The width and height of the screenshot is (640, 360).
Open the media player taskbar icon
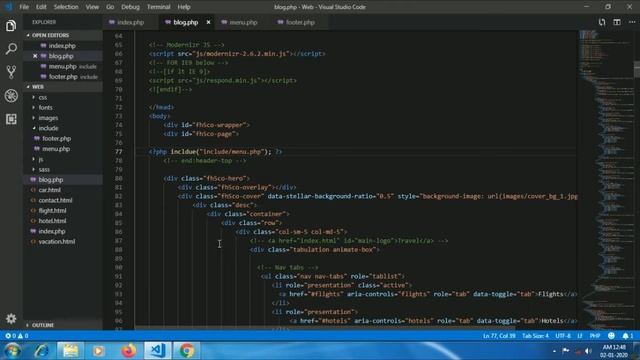coord(98,351)
